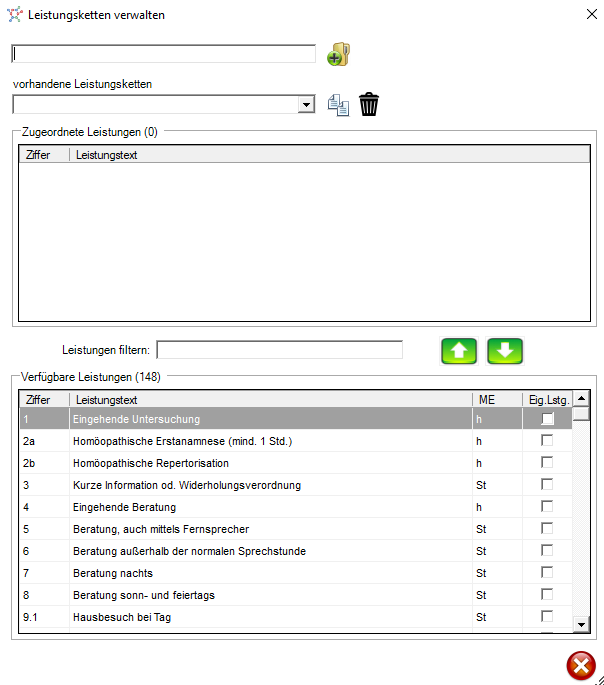Click scroll up arrow of available services list
The width and height of the screenshot is (604, 685).
(x=581, y=398)
